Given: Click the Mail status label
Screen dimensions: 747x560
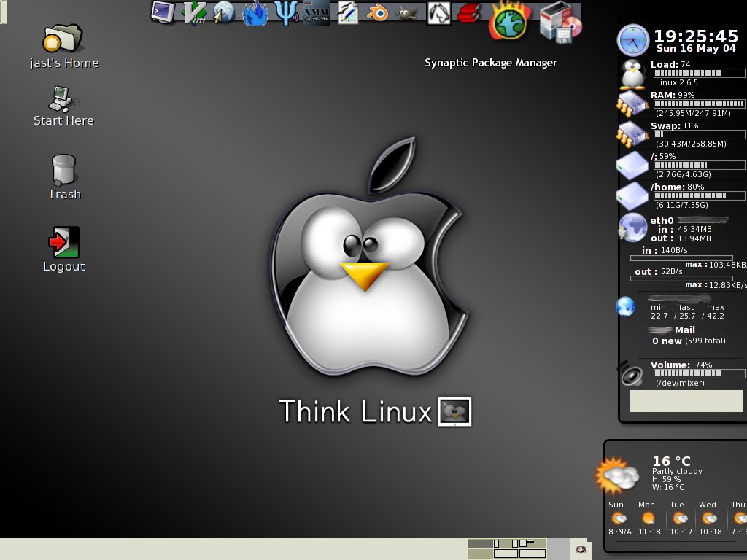Looking at the screenshot, I should tap(684, 330).
